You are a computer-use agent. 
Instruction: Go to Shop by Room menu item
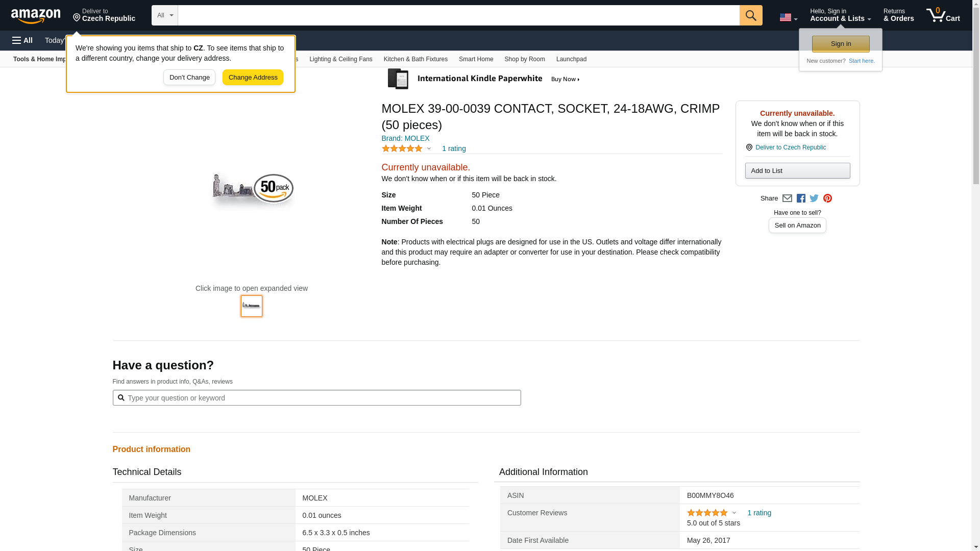tap(524, 59)
